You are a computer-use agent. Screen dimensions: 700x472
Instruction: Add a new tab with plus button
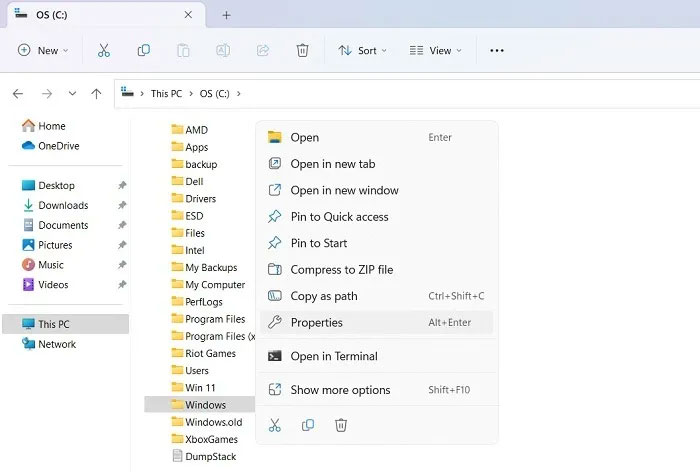(x=226, y=15)
